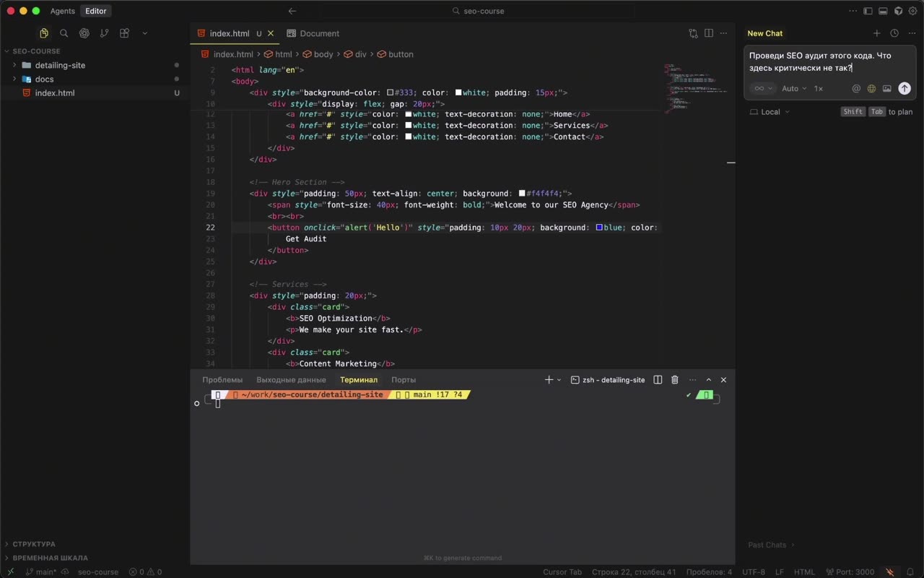Toggle the bottom panel layout icon
The image size is (924, 578).
coord(883,11)
